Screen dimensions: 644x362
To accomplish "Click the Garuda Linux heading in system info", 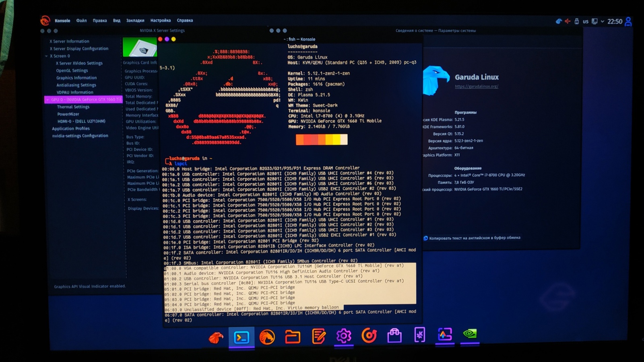I will [477, 77].
